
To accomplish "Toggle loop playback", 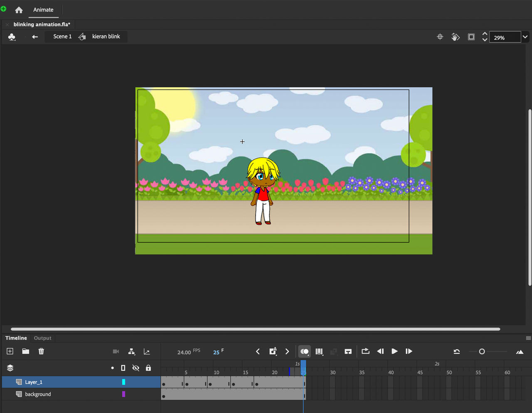I will tap(366, 352).
